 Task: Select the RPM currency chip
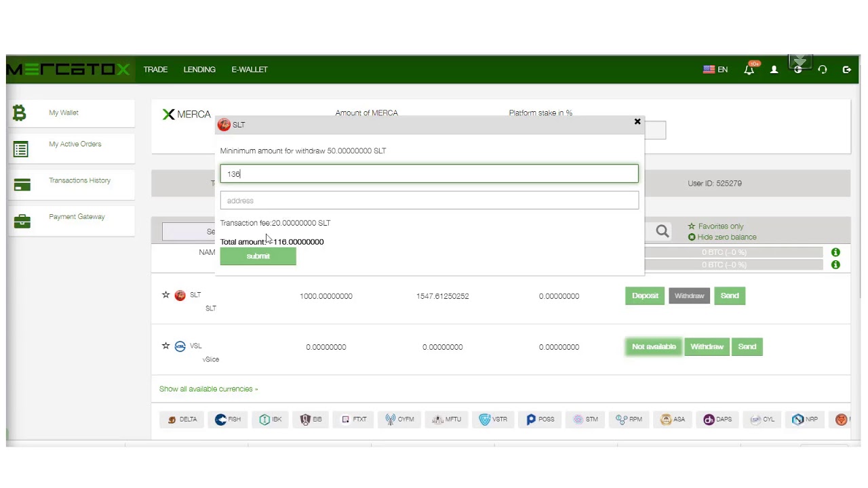click(x=629, y=420)
